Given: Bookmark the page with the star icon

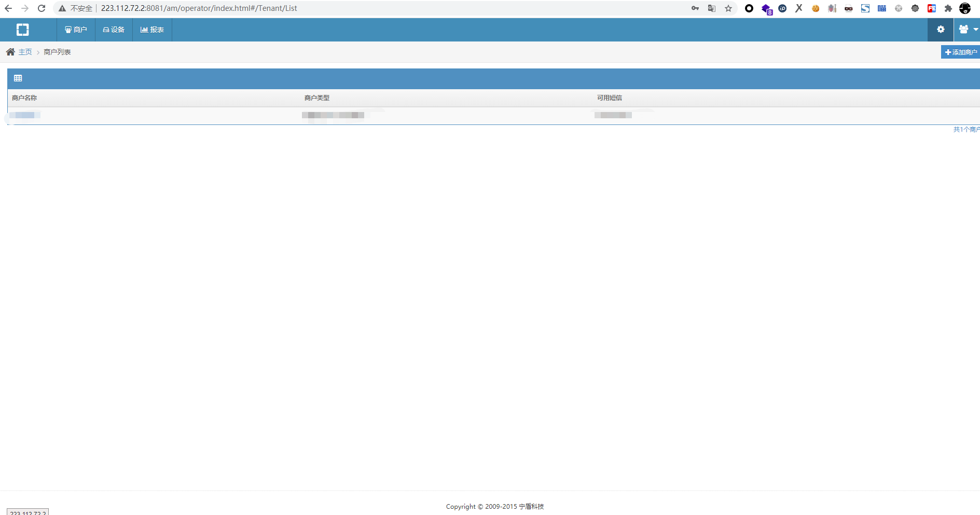Looking at the screenshot, I should [729, 8].
